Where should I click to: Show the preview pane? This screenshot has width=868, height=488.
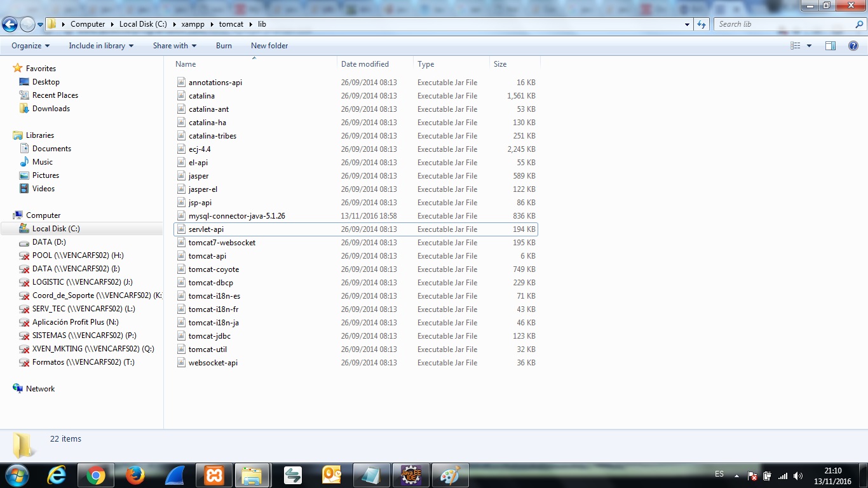click(831, 46)
